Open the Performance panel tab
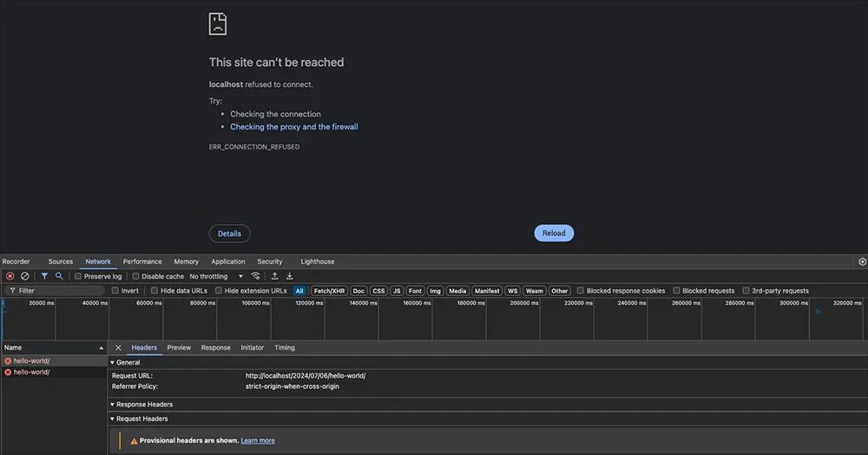The width and height of the screenshot is (868, 455). click(142, 262)
